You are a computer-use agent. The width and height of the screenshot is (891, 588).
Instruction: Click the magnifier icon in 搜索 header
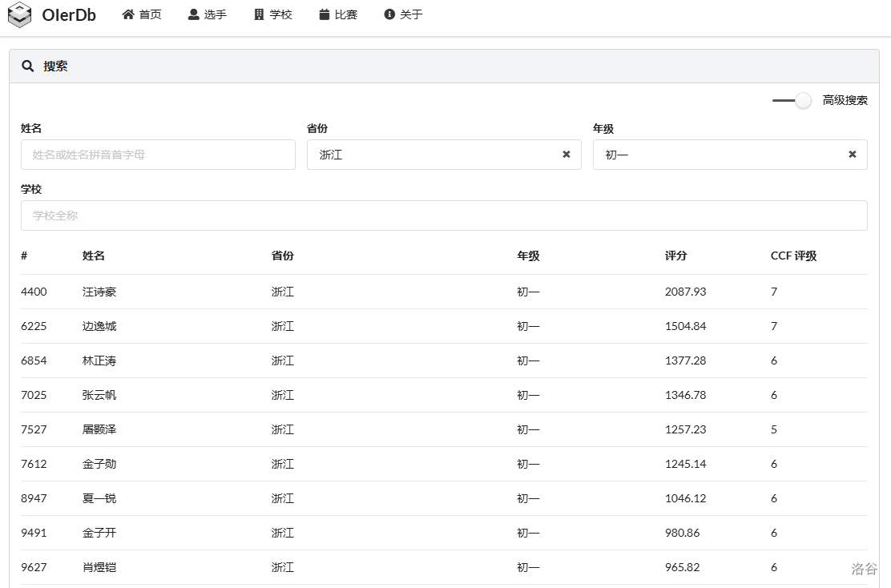(x=28, y=66)
